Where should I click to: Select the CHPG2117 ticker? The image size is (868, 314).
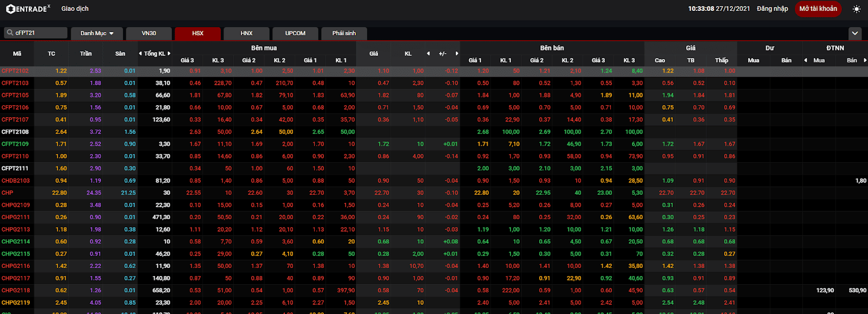16,278
